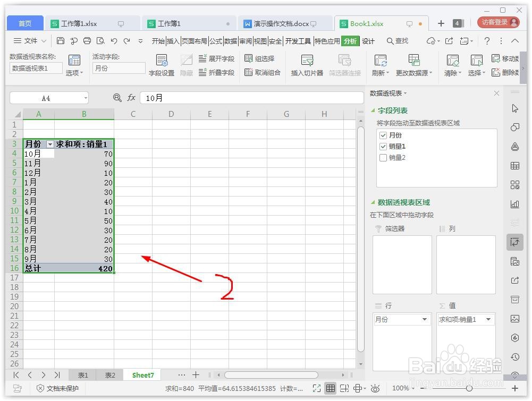Collapse the 字段列表 section
Image resolution: width=532 pixels, height=401 pixels.
(x=373, y=110)
